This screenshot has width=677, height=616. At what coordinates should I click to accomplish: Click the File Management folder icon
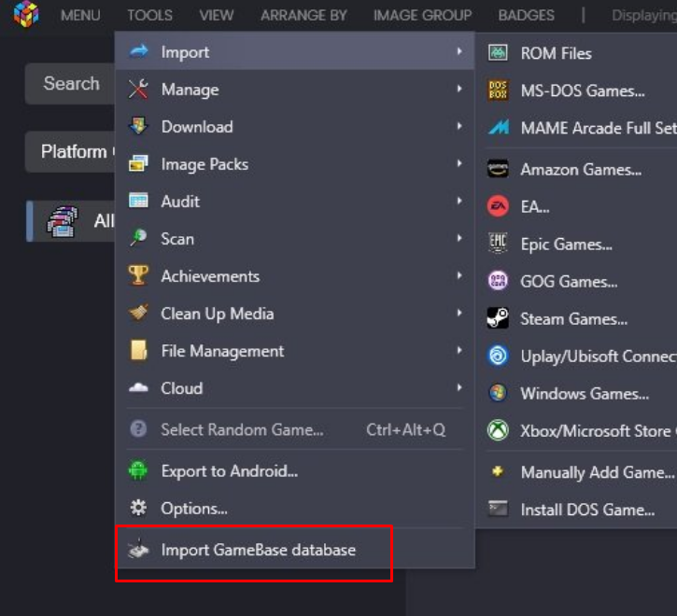click(138, 350)
